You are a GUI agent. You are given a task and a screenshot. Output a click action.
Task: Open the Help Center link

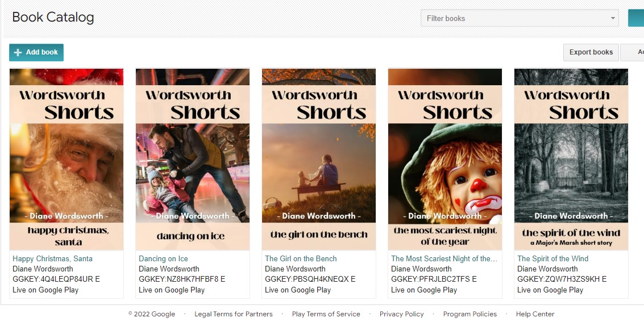coord(535,314)
